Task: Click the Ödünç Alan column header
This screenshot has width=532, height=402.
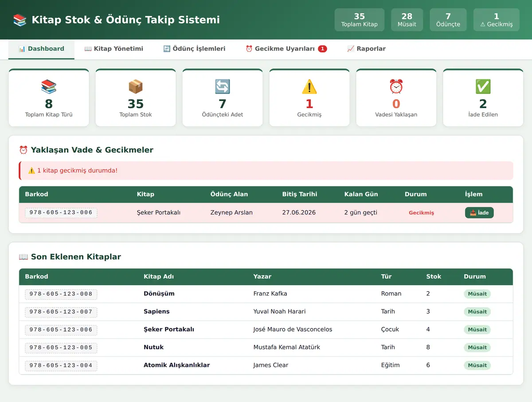Action: [229, 194]
